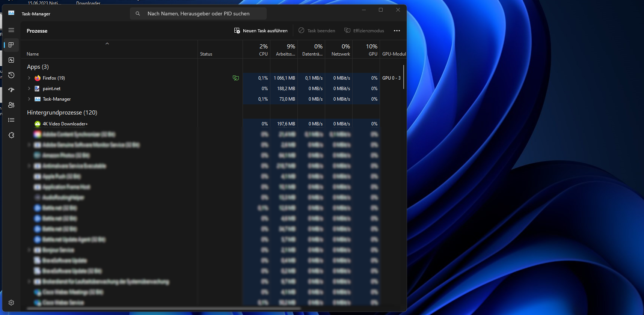Click Firefox efficiency mode leaf icon
The width and height of the screenshot is (644, 315).
click(x=236, y=78)
